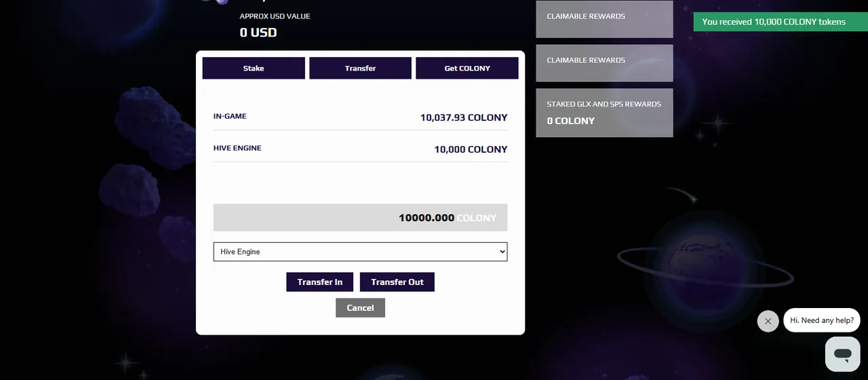Viewport: 868px width, 380px height.
Task: Switch to the Transfer tab
Action: [360, 68]
